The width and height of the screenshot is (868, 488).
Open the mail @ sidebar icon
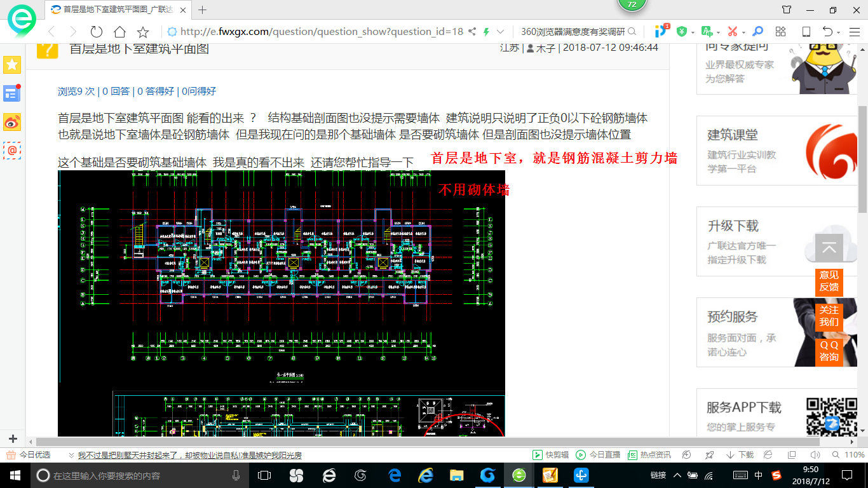click(x=12, y=150)
